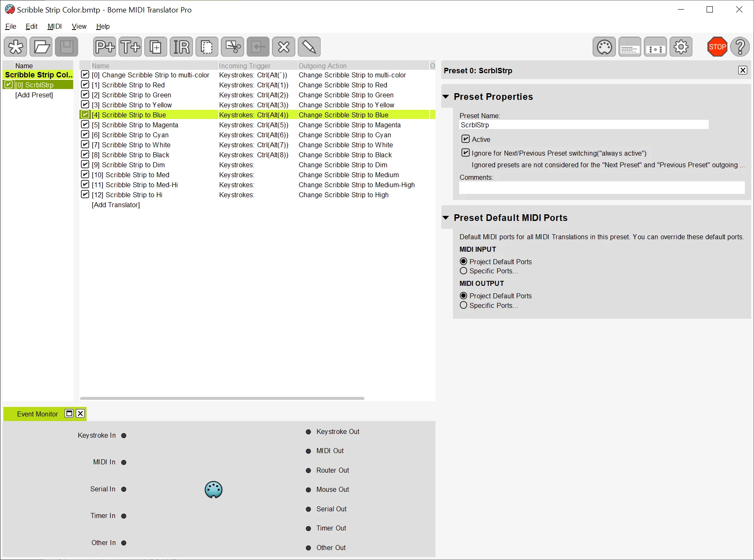Click [Add Preset] link
The height and width of the screenshot is (560, 754).
(x=34, y=95)
